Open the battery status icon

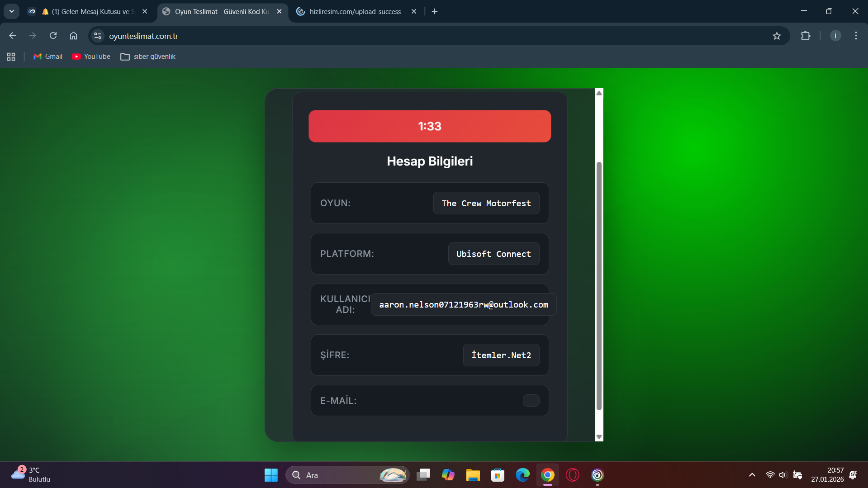click(x=797, y=475)
